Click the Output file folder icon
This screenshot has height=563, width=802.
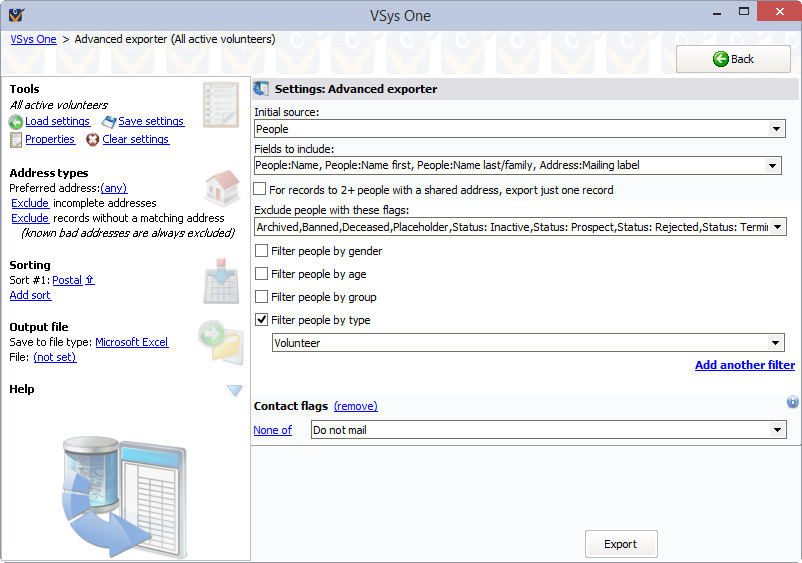click(220, 340)
